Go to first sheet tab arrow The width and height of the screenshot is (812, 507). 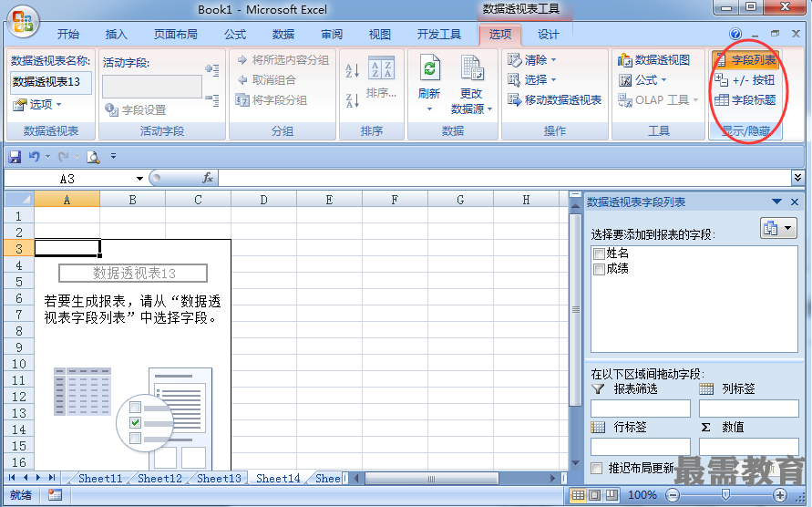[x=12, y=478]
